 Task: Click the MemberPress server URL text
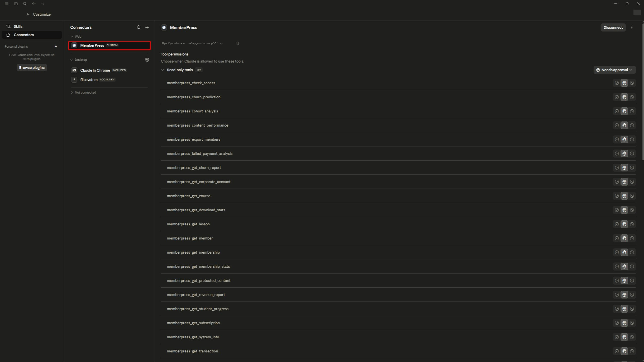click(192, 43)
